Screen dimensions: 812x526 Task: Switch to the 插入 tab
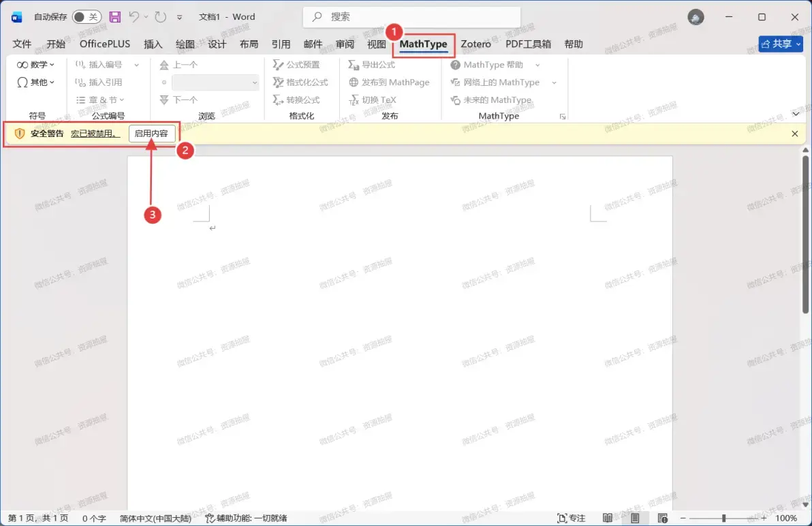(x=153, y=44)
